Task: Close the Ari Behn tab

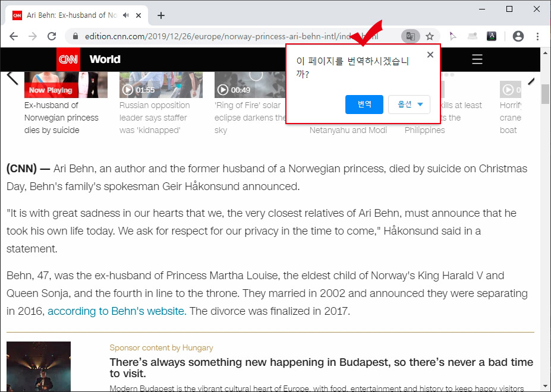Action: tap(138, 15)
